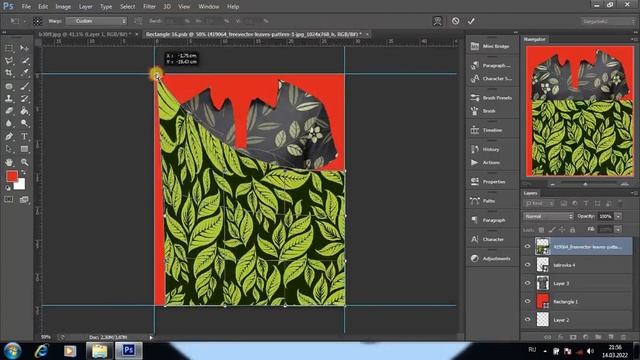Select the Dodge tool
Screen dimensions: 640x360
pos(24,123)
